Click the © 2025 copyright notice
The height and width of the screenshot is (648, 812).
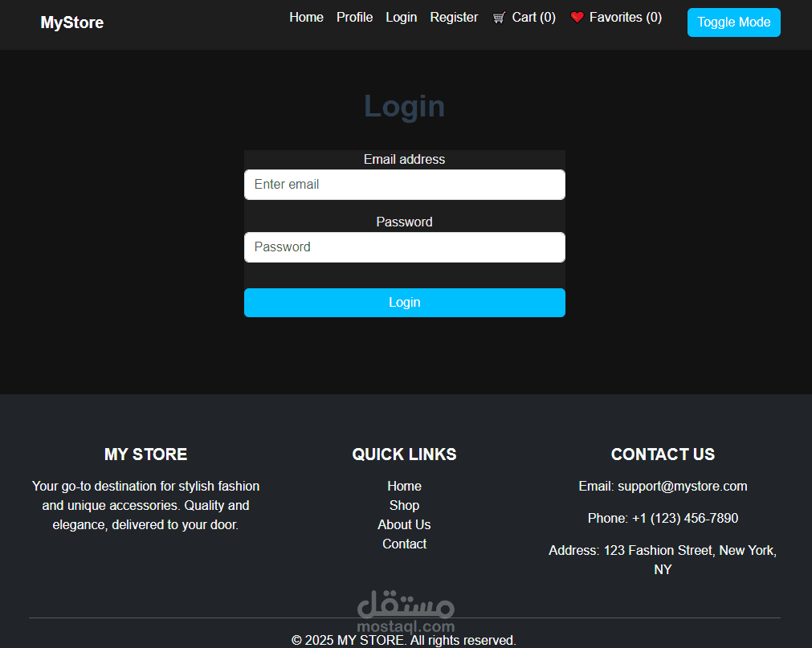click(404, 640)
